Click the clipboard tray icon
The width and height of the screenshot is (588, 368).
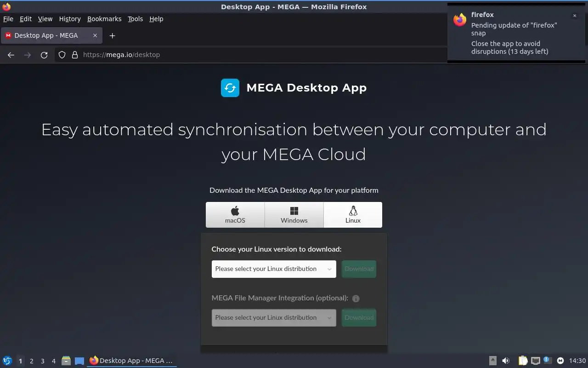tap(523, 361)
